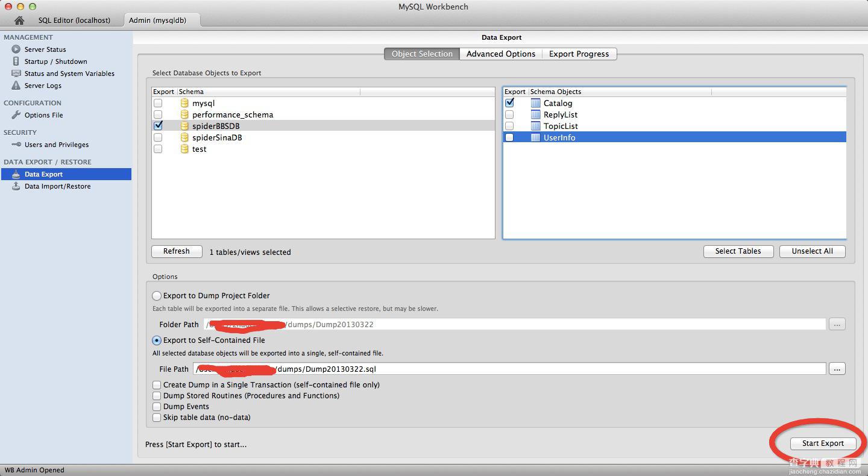Screen dimensions: 868x476
Task: Click the Start Export button
Action: pos(823,443)
